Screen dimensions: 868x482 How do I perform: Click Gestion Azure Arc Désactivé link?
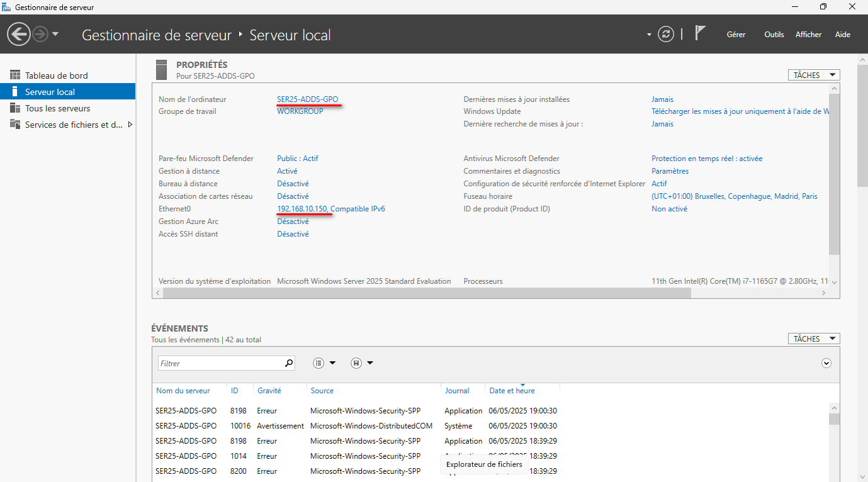[293, 221]
